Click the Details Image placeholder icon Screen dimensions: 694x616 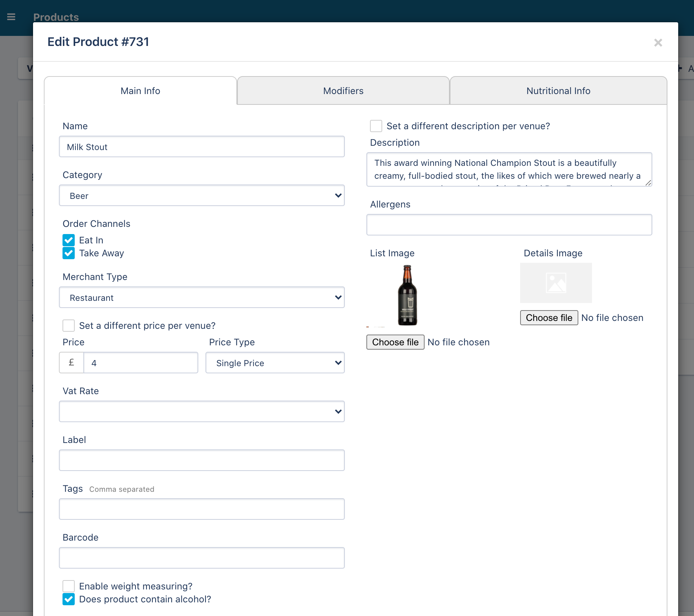556,283
